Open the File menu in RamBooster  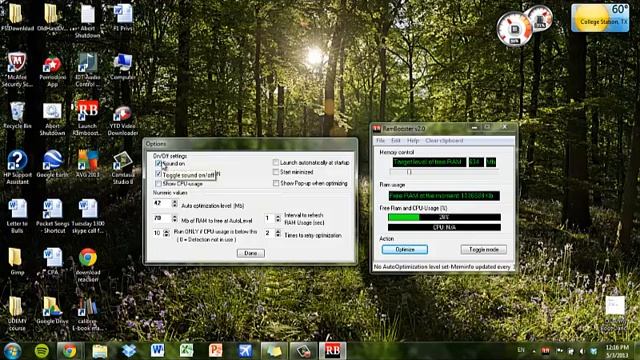pyautogui.click(x=380, y=140)
